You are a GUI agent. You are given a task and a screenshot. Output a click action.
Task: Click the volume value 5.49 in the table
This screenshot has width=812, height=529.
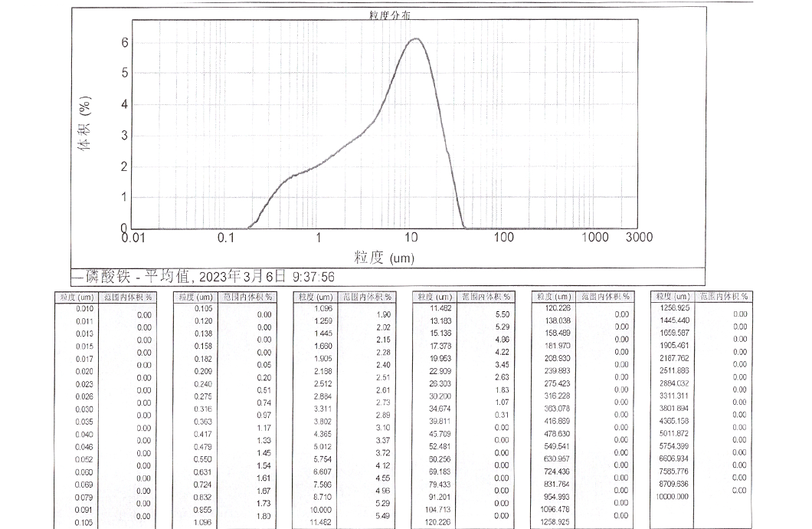point(381,515)
